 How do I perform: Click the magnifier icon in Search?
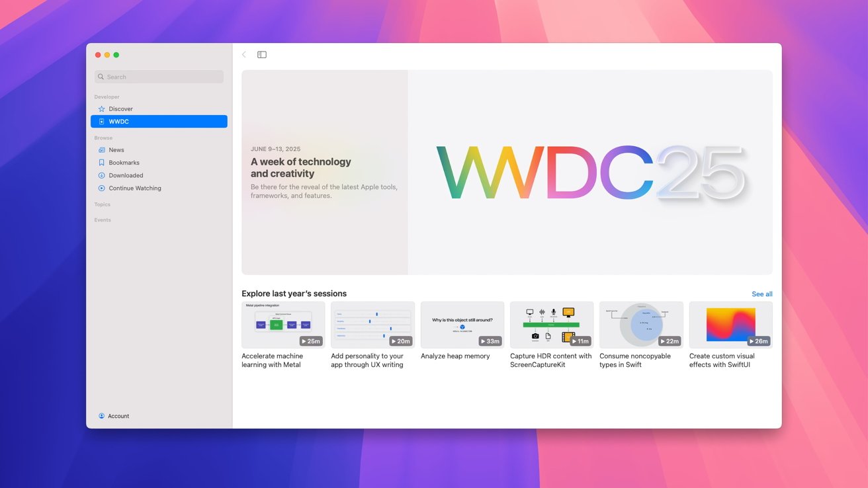point(101,77)
